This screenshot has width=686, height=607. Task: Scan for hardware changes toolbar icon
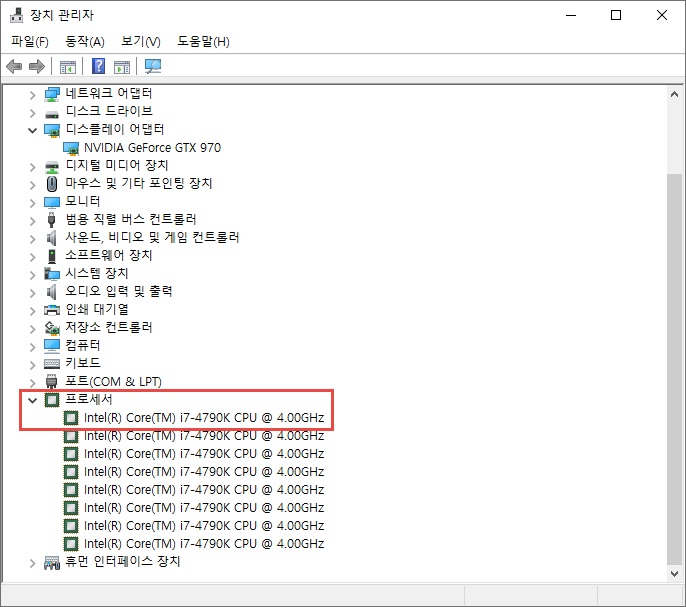click(x=153, y=67)
